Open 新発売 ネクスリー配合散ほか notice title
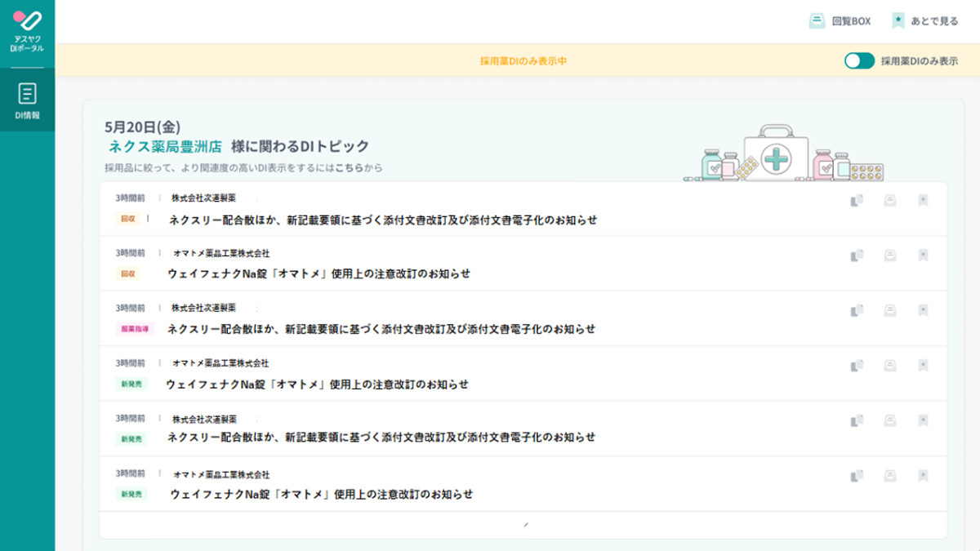The height and width of the screenshot is (551, 980). [381, 437]
